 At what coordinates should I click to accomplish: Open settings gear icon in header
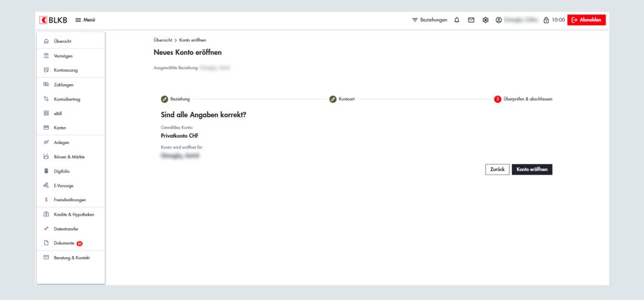click(x=486, y=20)
